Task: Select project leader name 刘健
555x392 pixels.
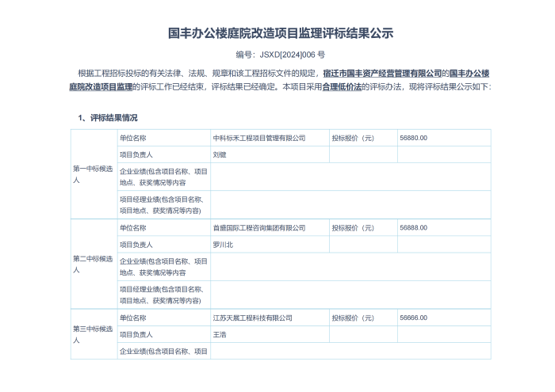Action: (220, 155)
